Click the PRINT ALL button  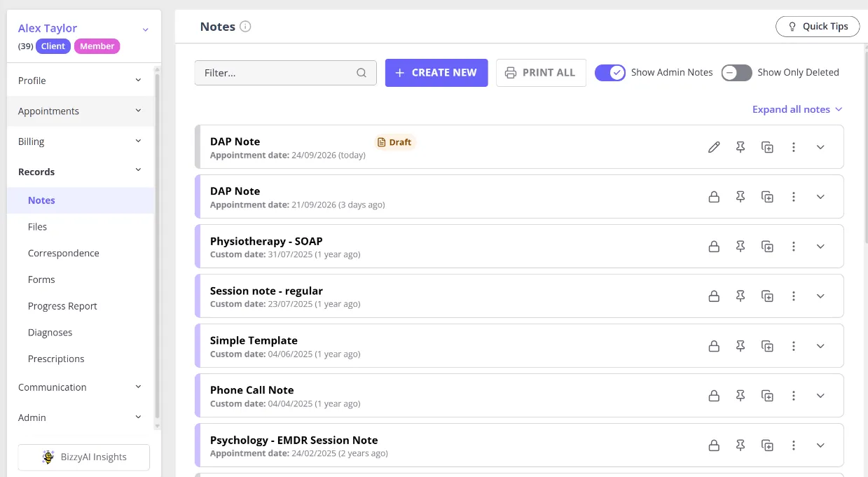(x=541, y=73)
